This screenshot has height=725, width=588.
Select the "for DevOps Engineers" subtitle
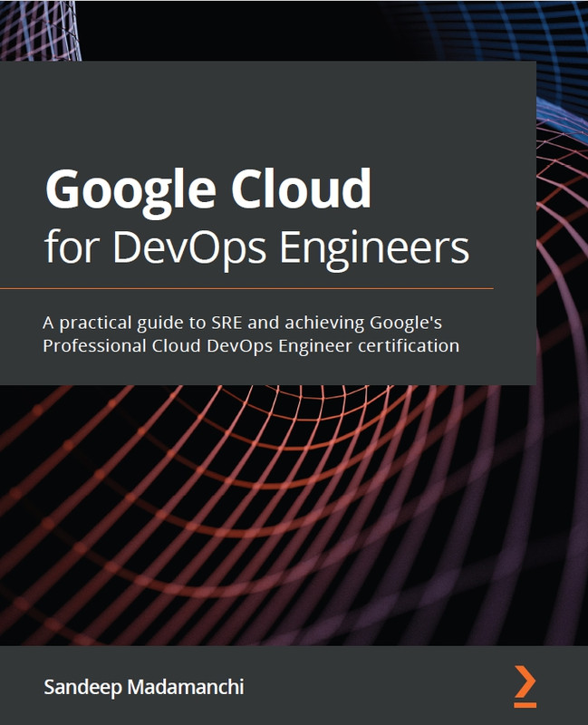(x=257, y=246)
